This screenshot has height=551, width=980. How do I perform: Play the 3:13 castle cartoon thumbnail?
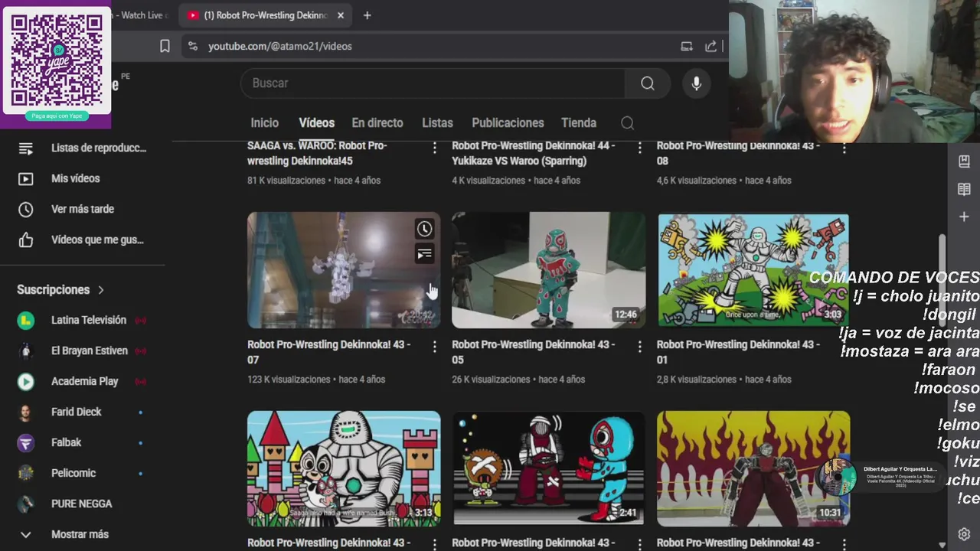coord(344,468)
